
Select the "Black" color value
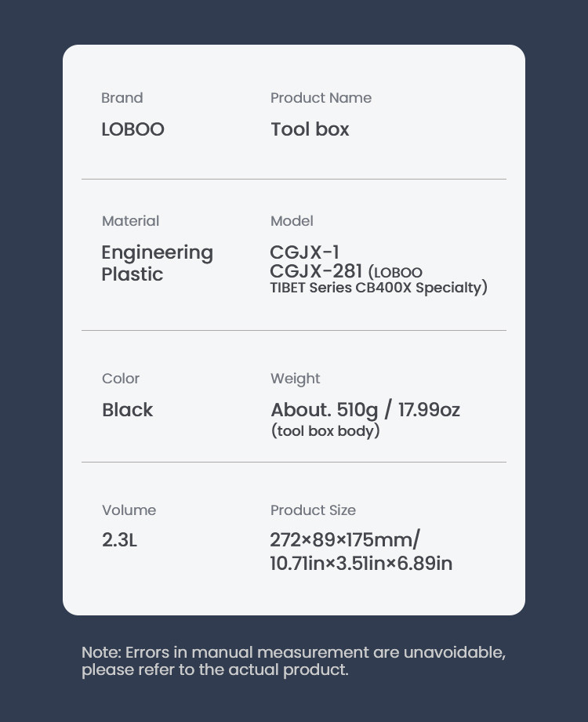(127, 410)
